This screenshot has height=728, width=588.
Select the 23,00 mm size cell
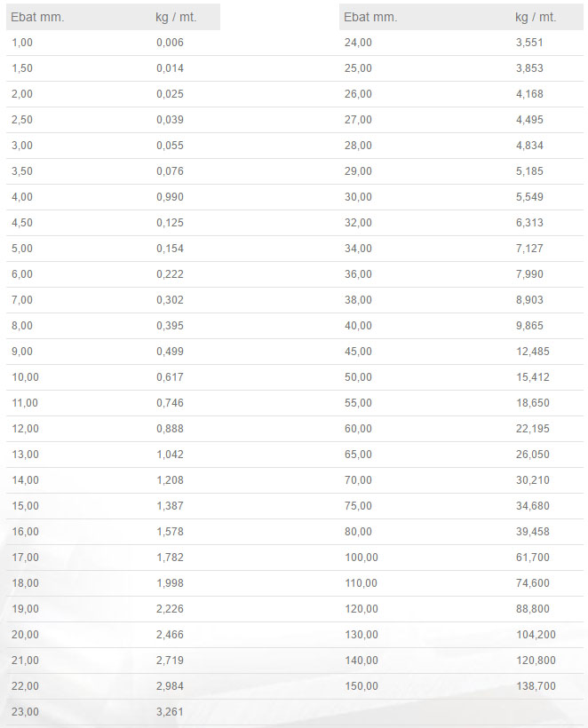25,712
